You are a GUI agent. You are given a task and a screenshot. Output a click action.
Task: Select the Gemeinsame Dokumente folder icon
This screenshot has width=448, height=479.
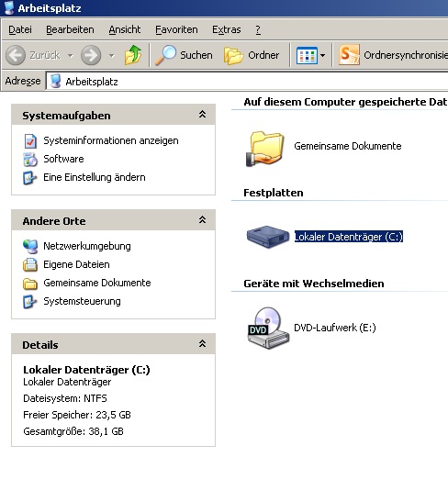coord(265,149)
